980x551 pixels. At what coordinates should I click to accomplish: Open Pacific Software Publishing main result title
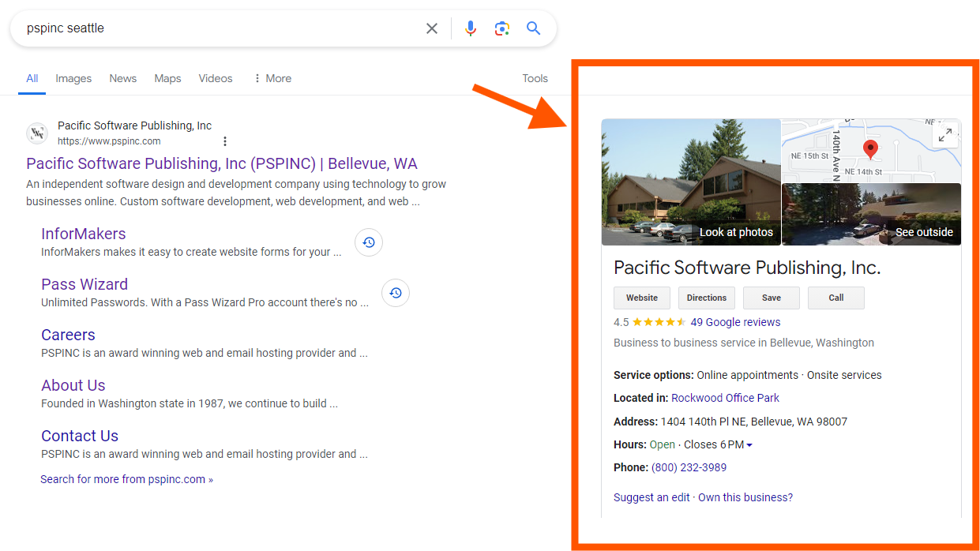click(222, 163)
